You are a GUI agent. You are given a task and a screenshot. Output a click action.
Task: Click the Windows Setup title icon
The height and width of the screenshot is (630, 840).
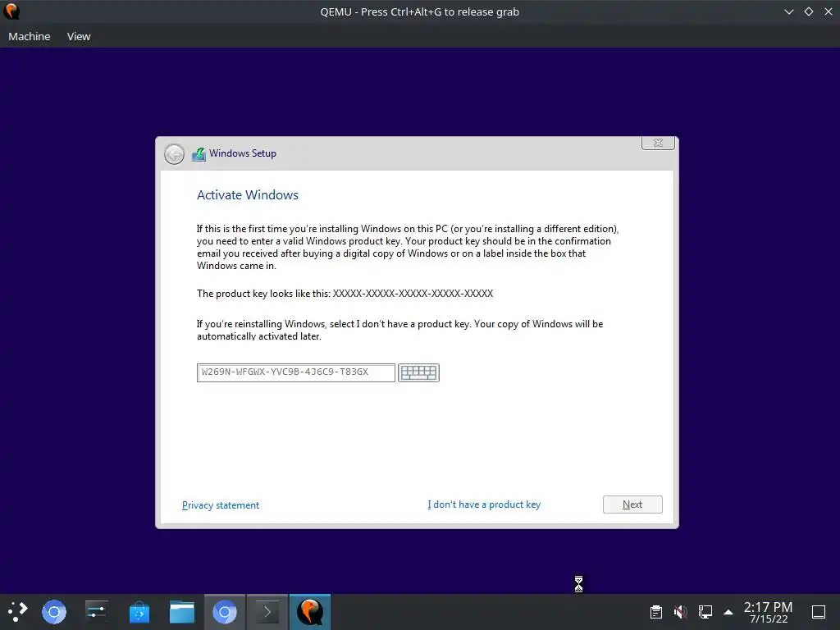point(199,154)
